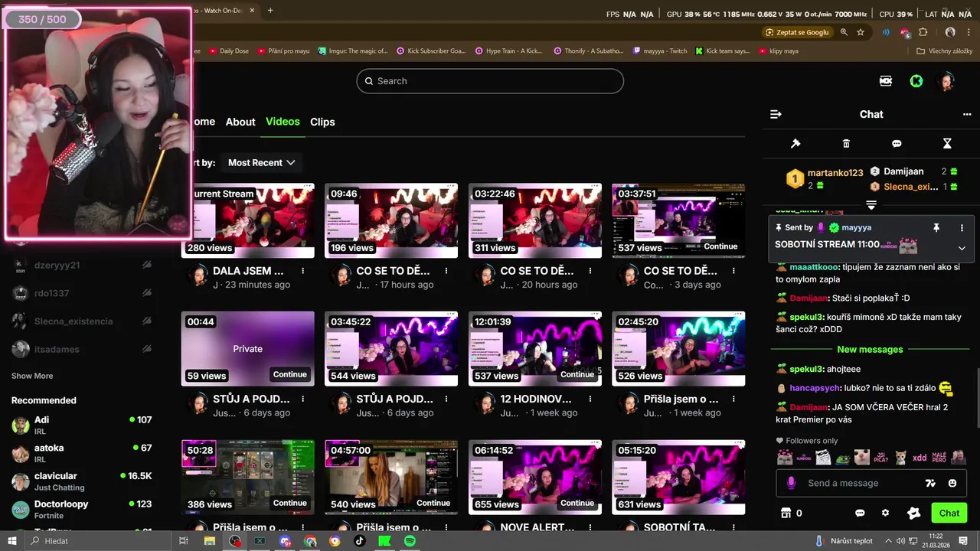The image size is (980, 551).
Task: Open the 12:01:39 video thumbnail
Action: [x=535, y=348]
